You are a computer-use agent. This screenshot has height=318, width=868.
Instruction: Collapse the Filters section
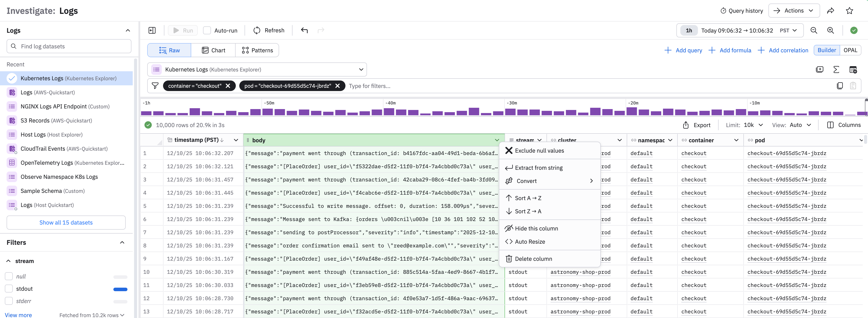(122, 243)
